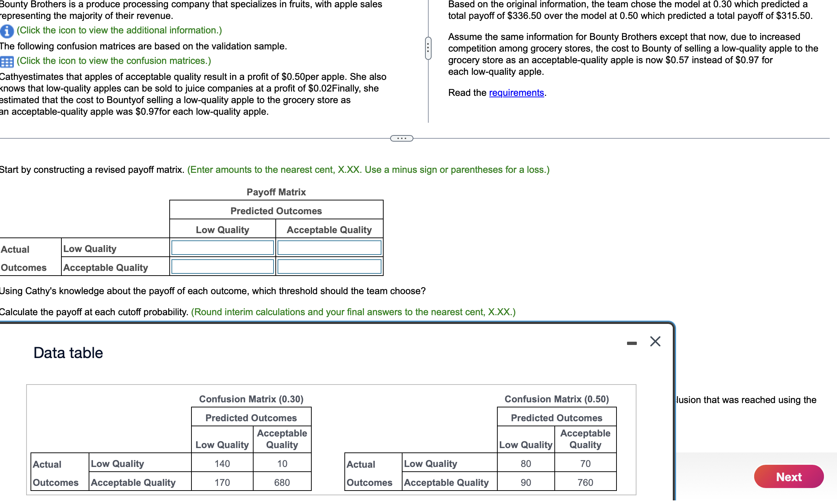
Task: Select the payoff input for Actual Low Quality, Predicted Low Quality
Action: coord(222,248)
